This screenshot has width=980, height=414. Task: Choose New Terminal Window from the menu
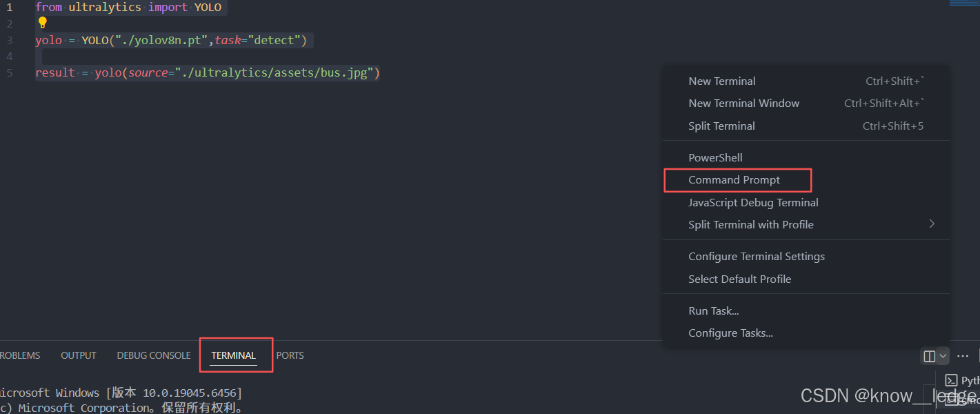(x=806, y=103)
